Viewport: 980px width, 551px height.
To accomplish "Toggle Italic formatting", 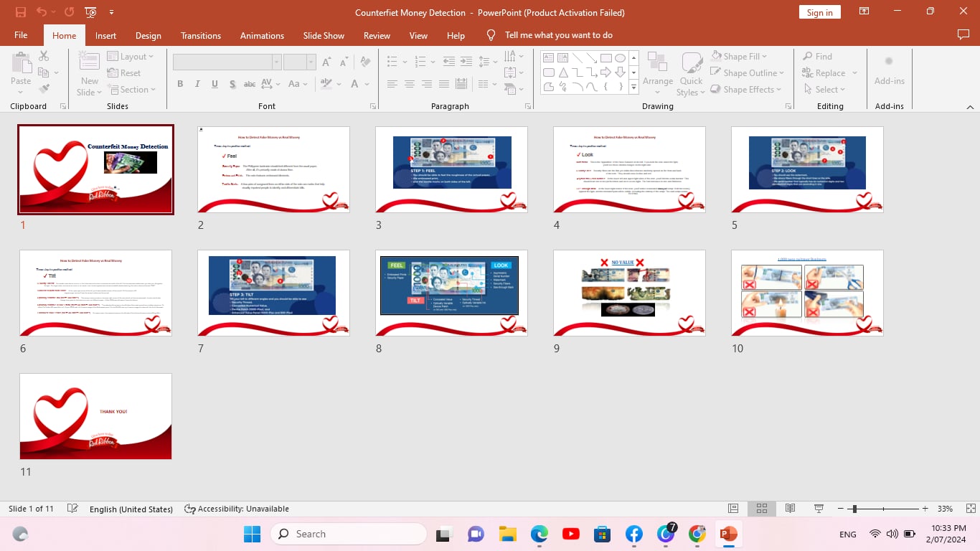I will [197, 84].
